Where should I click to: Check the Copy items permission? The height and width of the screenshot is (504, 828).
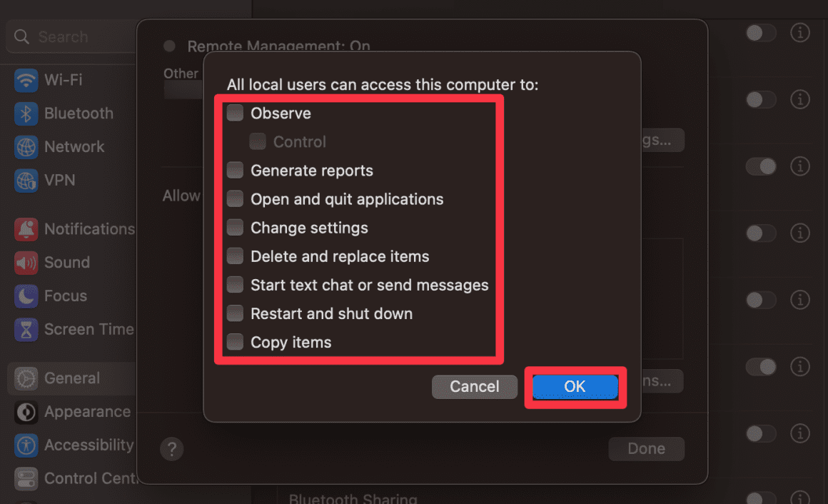(235, 341)
